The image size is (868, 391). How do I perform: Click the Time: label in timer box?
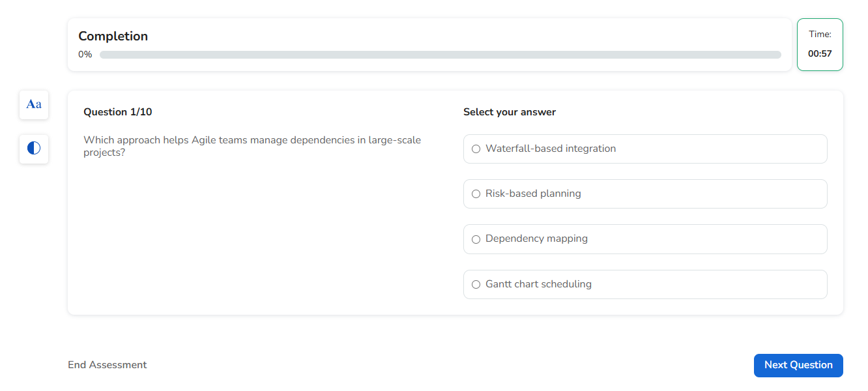[820, 35]
